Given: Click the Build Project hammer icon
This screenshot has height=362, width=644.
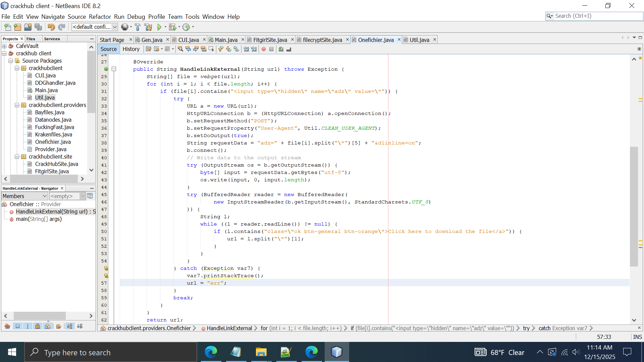Looking at the screenshot, I should point(138,27).
